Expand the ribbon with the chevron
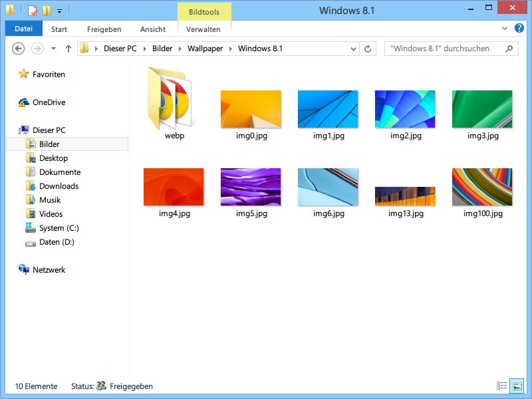 tap(505, 29)
